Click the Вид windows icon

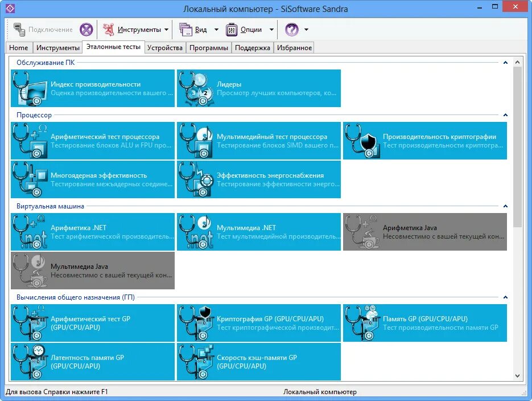[185, 30]
